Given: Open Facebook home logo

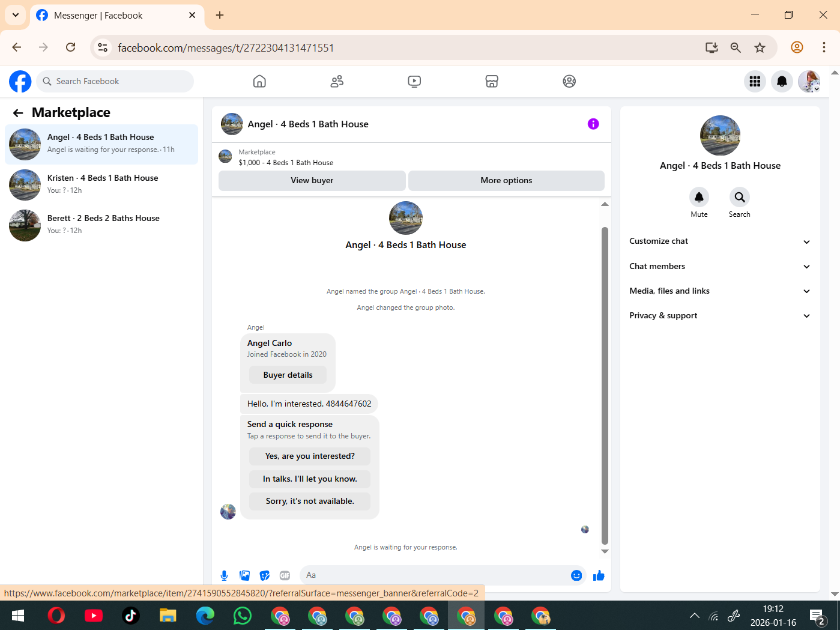Looking at the screenshot, I should tap(20, 81).
